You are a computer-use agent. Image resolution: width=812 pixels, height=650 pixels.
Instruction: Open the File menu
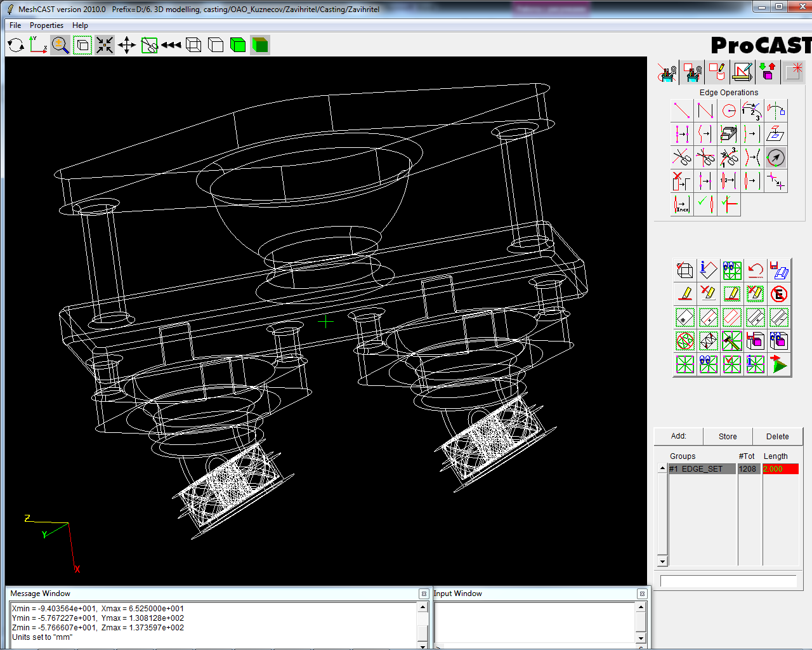click(15, 25)
